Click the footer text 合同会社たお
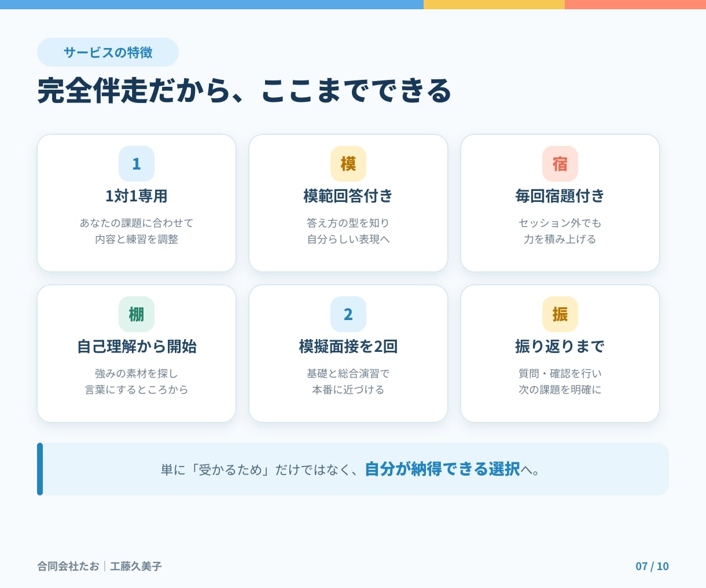Screen dimensions: 706x588 pos(68,566)
